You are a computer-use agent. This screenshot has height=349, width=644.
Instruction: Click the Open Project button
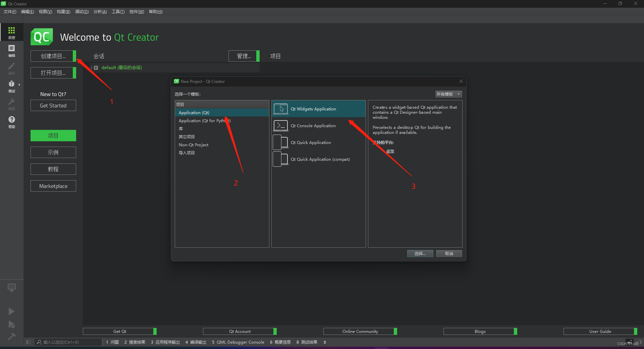coord(53,73)
